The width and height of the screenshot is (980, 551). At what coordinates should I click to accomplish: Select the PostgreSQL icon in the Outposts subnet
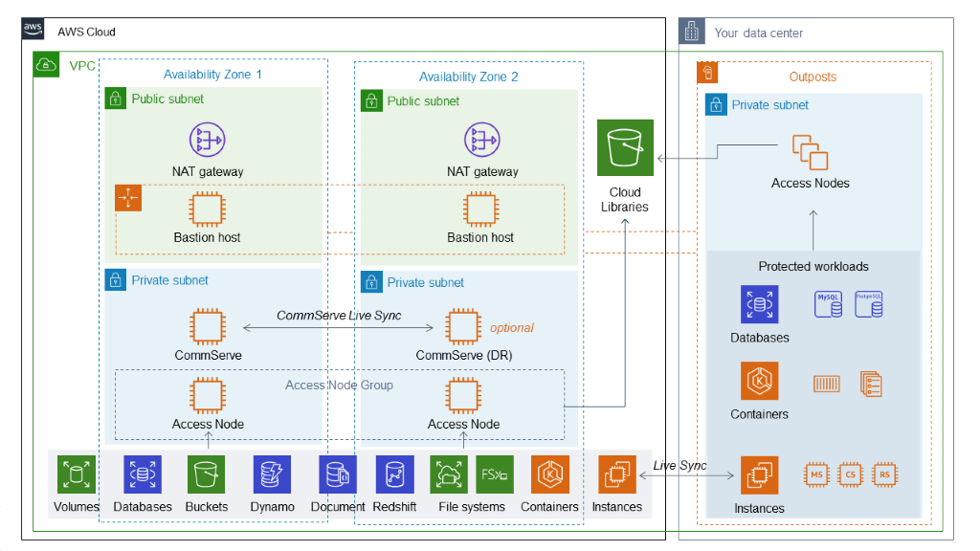(x=867, y=304)
